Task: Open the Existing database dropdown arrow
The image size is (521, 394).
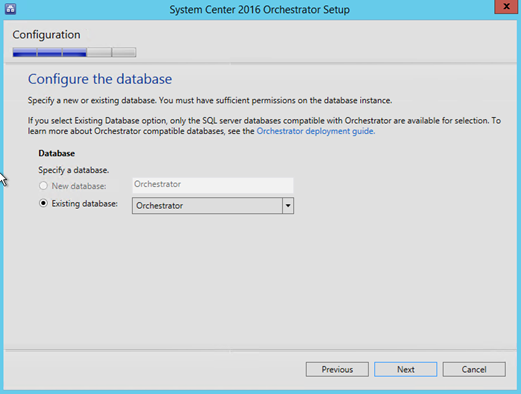Action: click(x=288, y=206)
